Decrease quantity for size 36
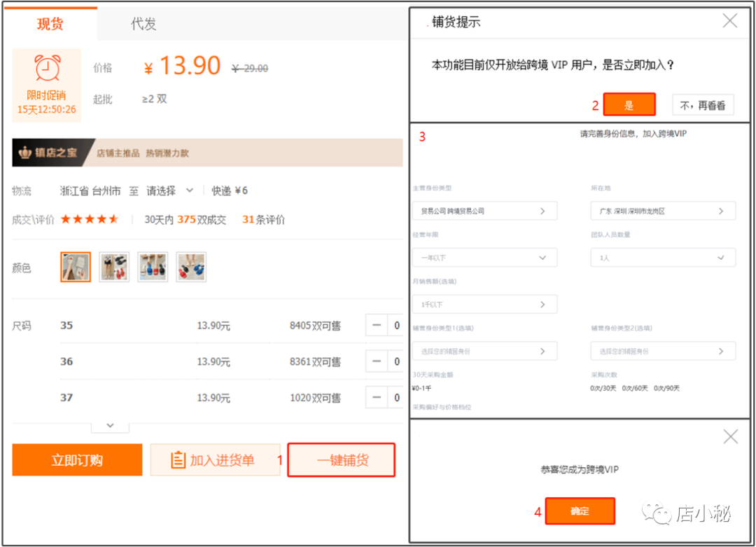 [377, 362]
